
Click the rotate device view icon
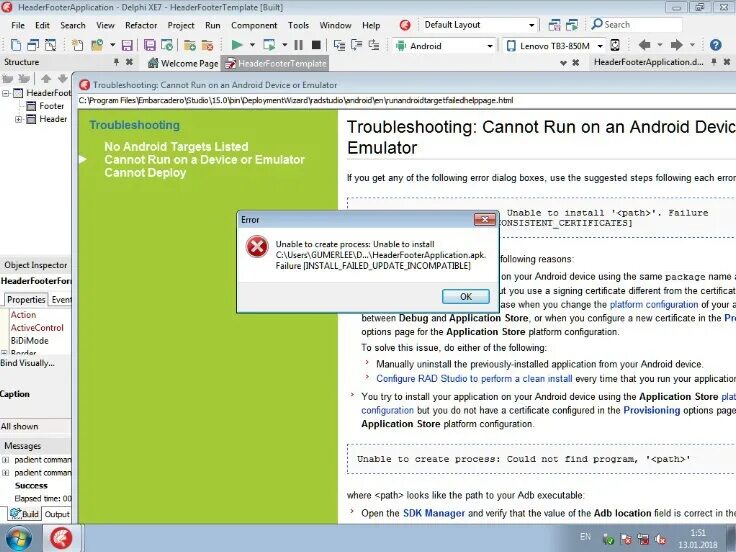615,45
